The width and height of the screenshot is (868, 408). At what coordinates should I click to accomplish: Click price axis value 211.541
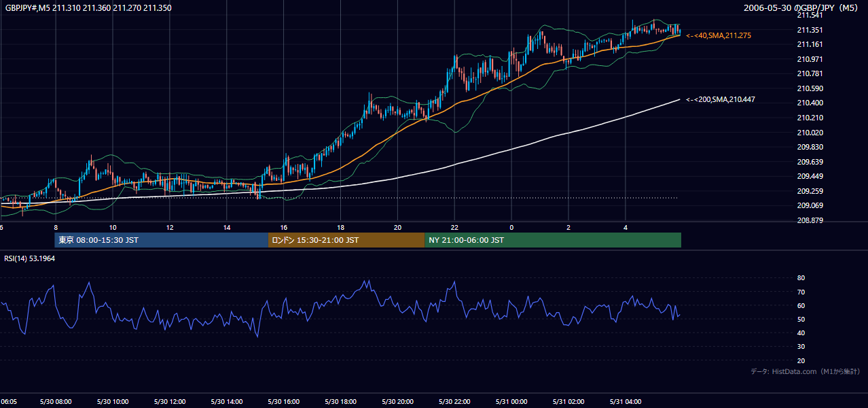[809, 15]
